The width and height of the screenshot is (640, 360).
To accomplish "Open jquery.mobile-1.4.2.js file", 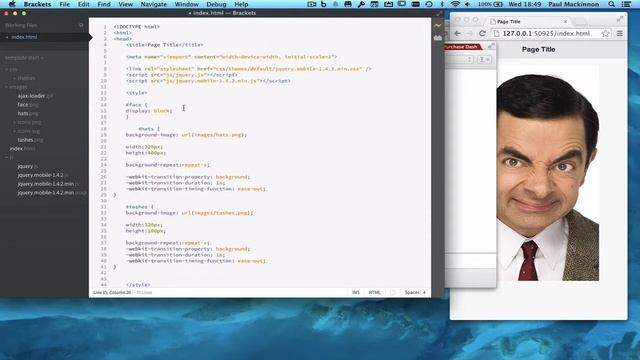I will 42,175.
